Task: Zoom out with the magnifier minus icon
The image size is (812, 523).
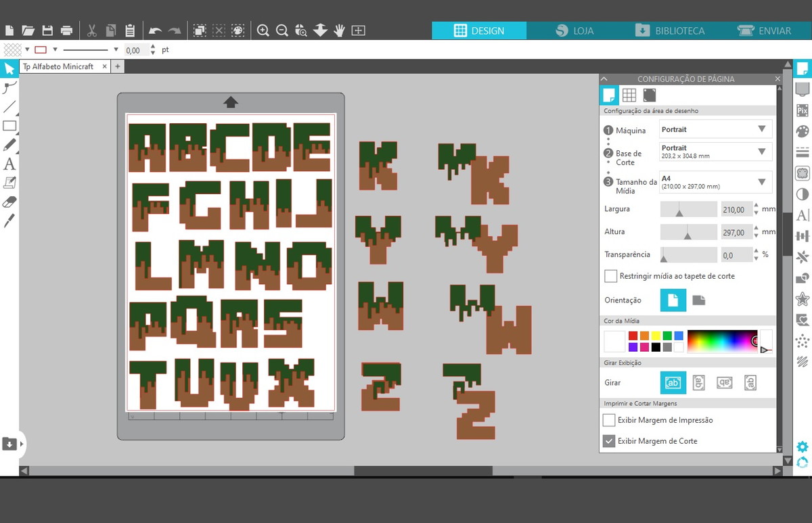Action: [x=282, y=30]
